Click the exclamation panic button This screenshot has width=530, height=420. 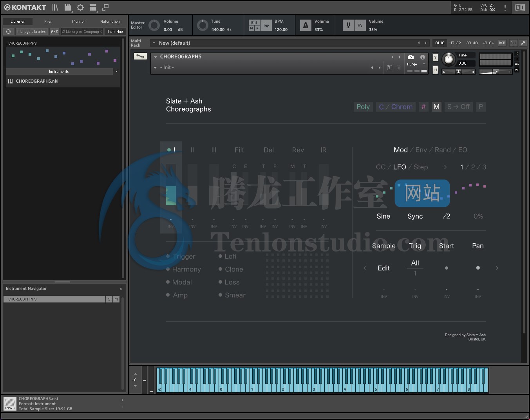(505, 7)
